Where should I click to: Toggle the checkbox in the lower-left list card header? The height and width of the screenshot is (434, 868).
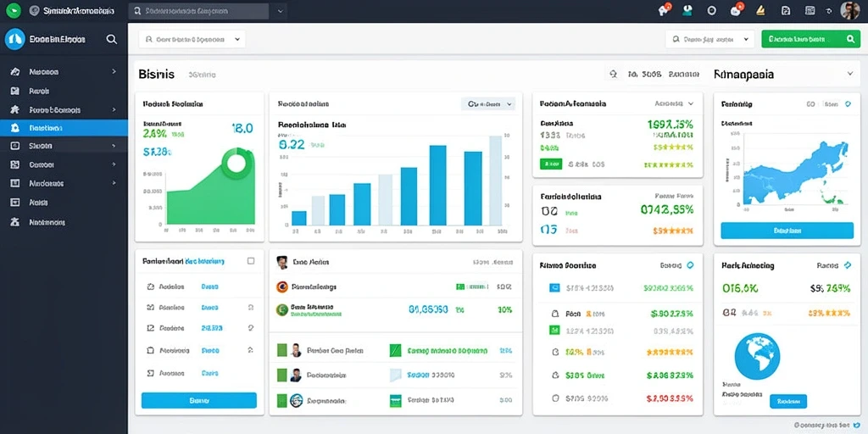point(251,261)
